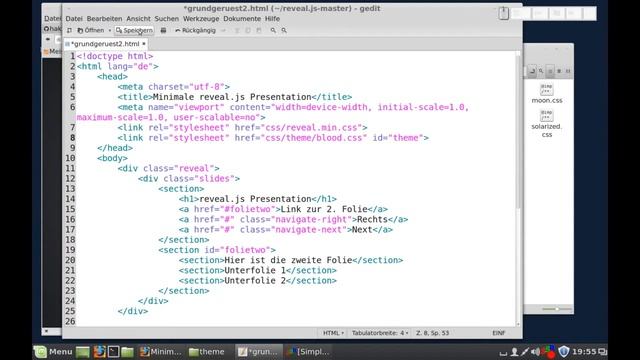Open the moon.css file in file manager

click(x=547, y=93)
